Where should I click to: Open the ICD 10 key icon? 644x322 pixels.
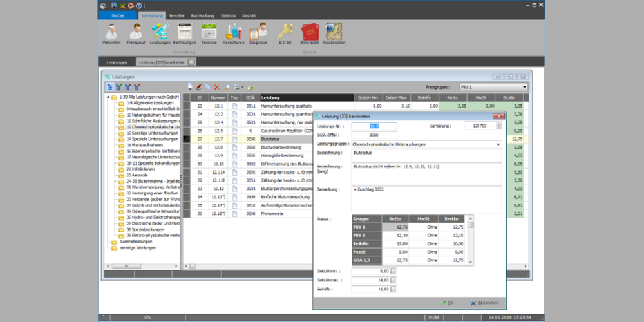click(285, 33)
